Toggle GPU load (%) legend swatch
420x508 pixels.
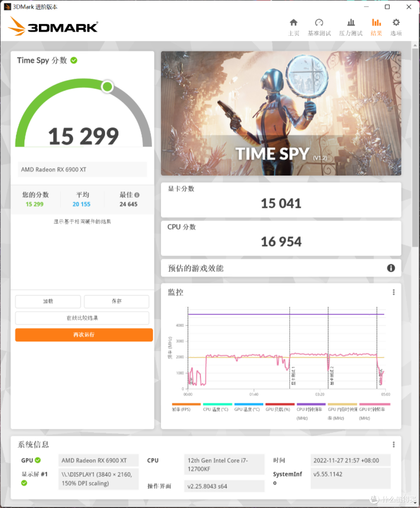280,404
